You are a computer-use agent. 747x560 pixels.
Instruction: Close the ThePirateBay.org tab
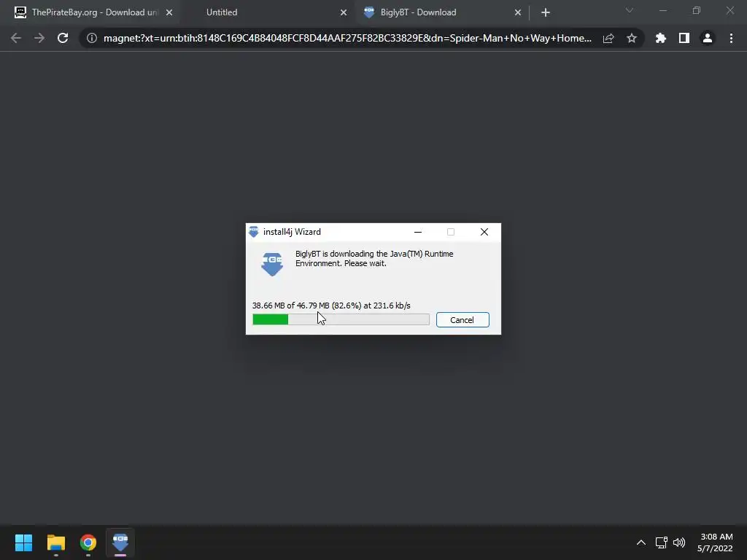[169, 12]
